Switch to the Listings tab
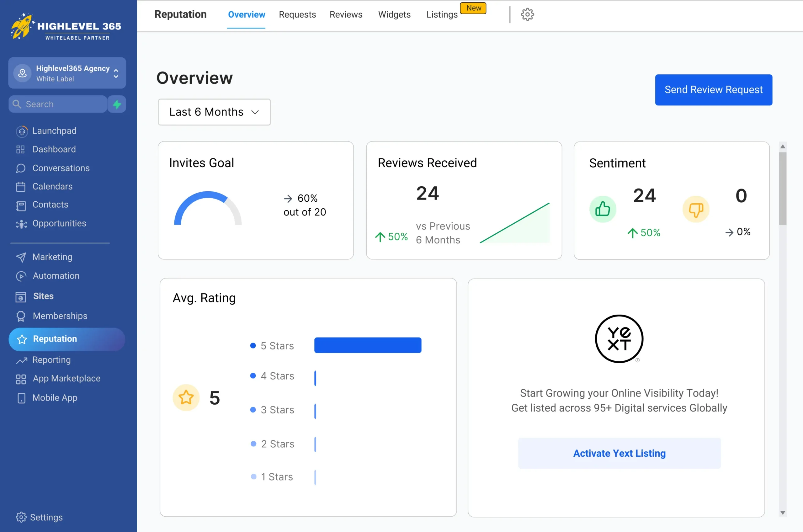Screen dimensions: 803x532 point(442,15)
